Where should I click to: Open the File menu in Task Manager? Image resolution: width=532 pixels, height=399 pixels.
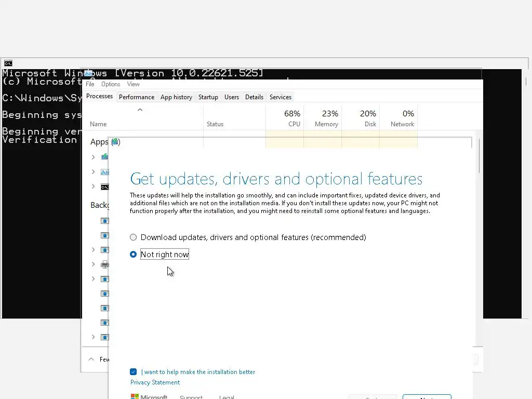pos(90,84)
